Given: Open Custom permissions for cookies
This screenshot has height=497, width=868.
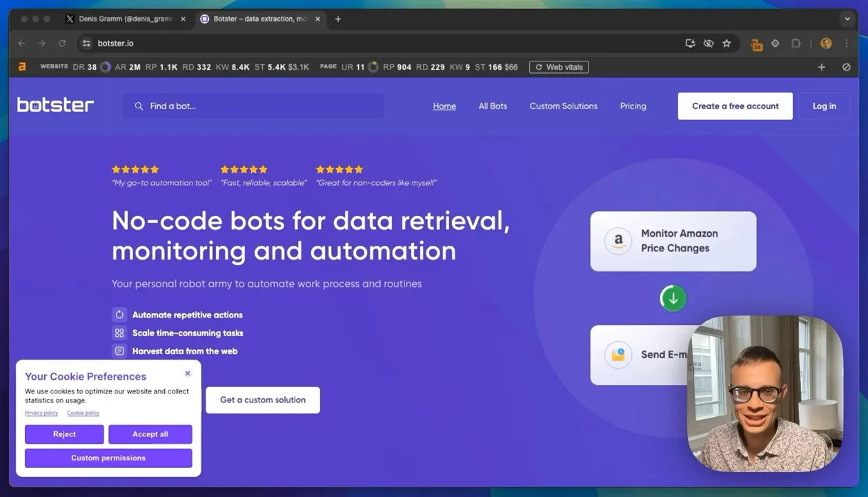Looking at the screenshot, I should 108,458.
